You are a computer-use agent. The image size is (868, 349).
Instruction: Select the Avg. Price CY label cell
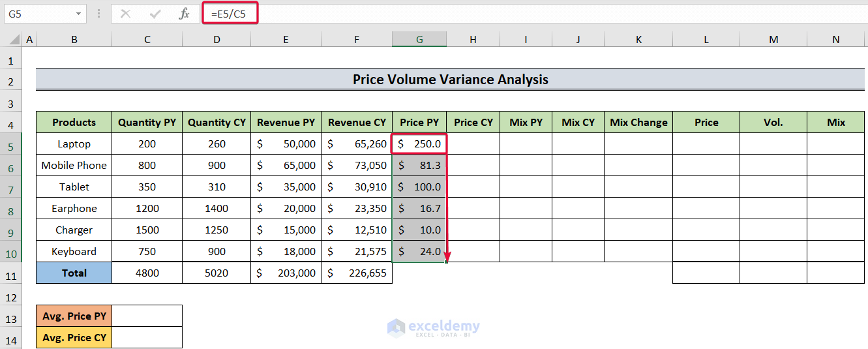74,338
